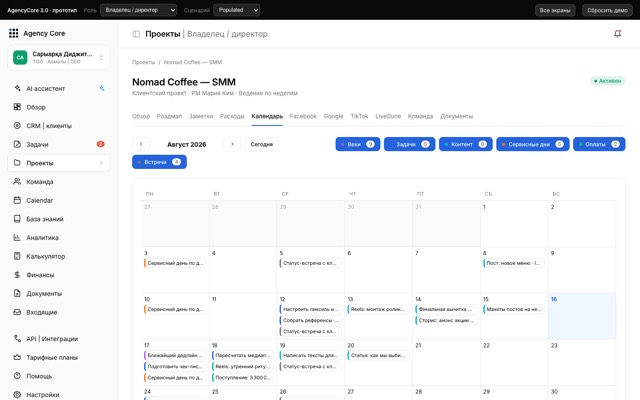The image size is (640, 400).
Task: Open Сторис: анонс акции event
Action: click(x=446, y=320)
